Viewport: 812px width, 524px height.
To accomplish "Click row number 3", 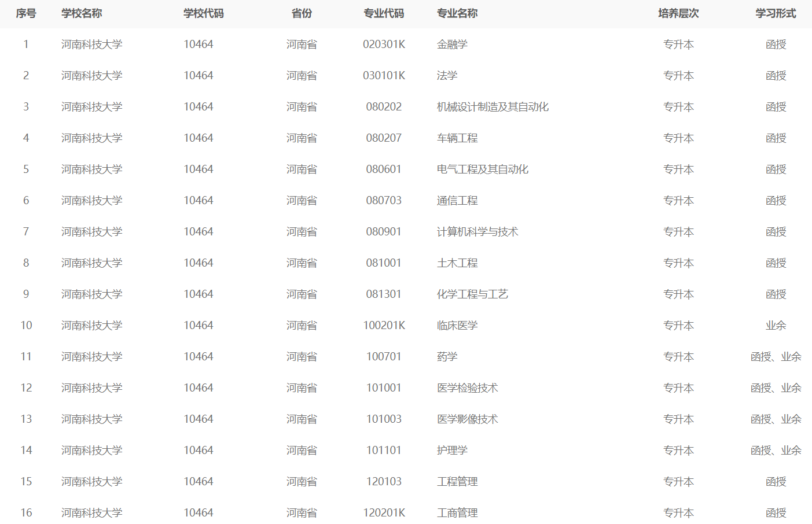I will tap(26, 107).
